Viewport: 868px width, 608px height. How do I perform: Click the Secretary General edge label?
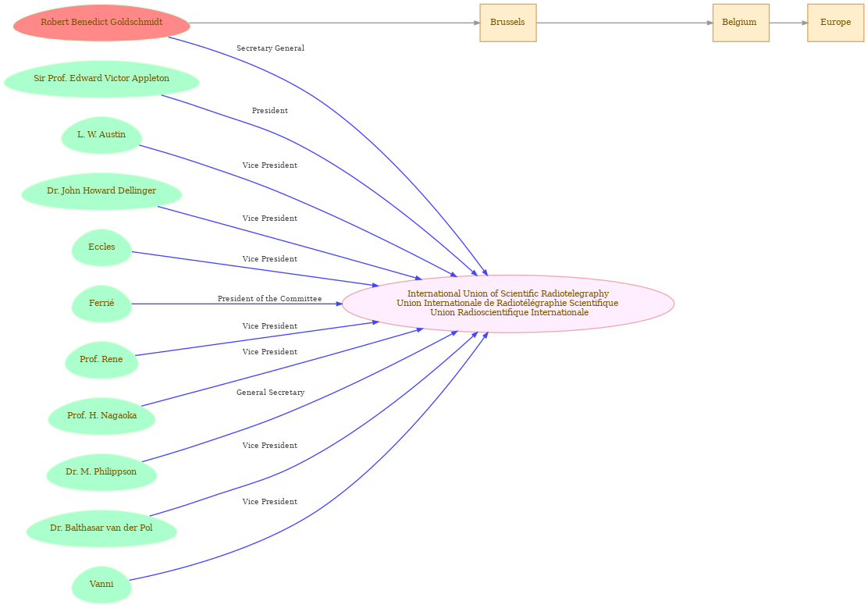(270, 48)
